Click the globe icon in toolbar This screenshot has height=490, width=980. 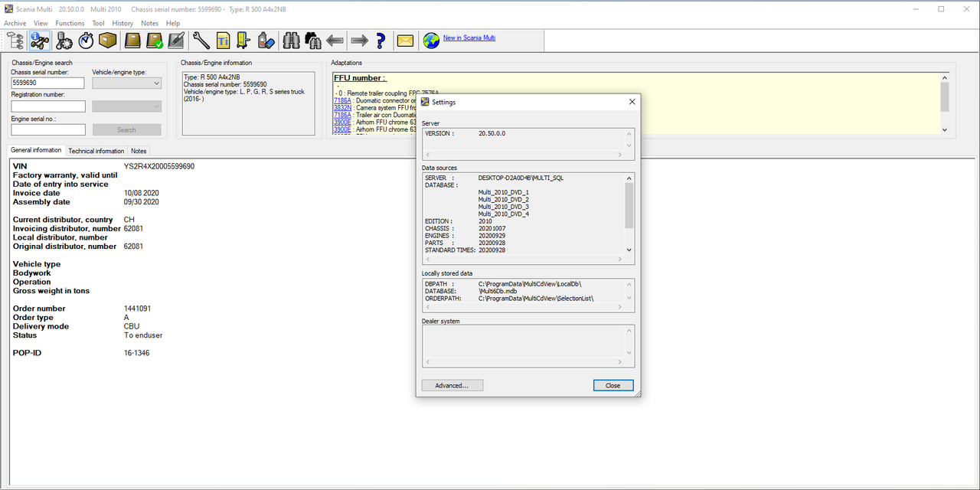point(431,41)
